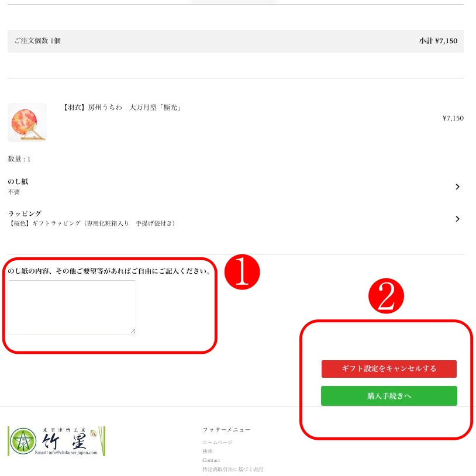The width and height of the screenshot is (476, 476).
Task: Click the フッターメニュー heading
Action: (226, 430)
